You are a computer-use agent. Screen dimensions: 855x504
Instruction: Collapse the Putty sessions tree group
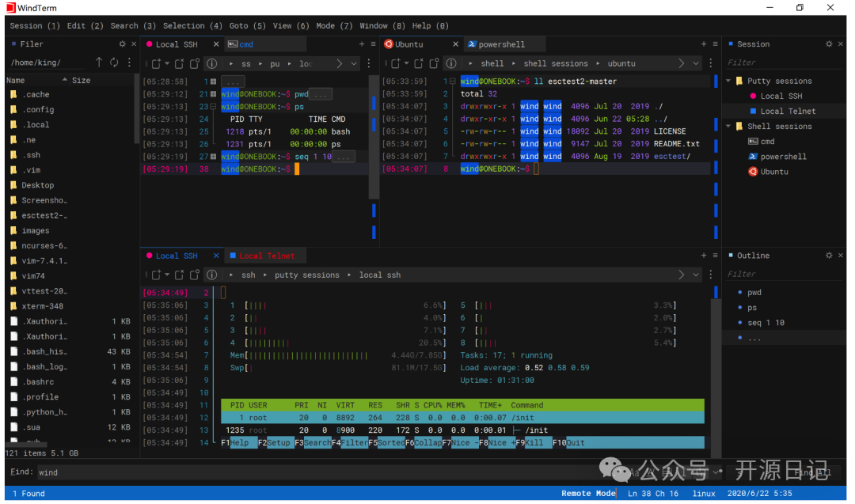pyautogui.click(x=728, y=81)
